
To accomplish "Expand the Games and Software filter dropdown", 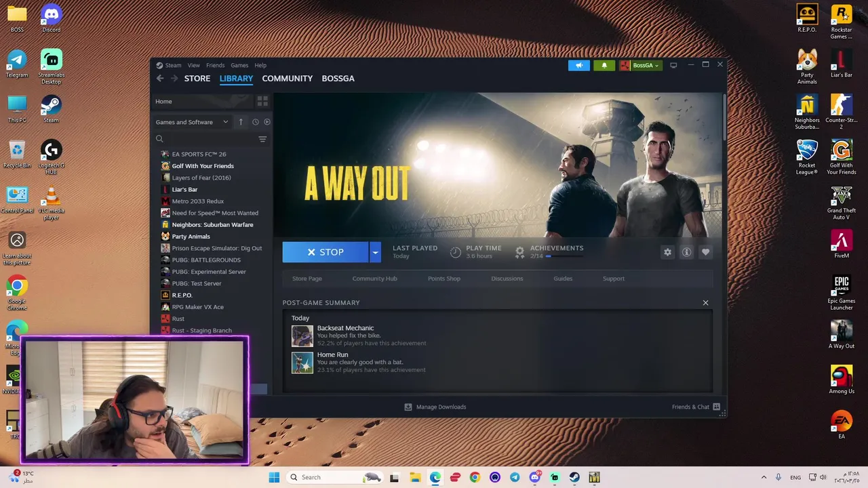I will pyautogui.click(x=192, y=122).
